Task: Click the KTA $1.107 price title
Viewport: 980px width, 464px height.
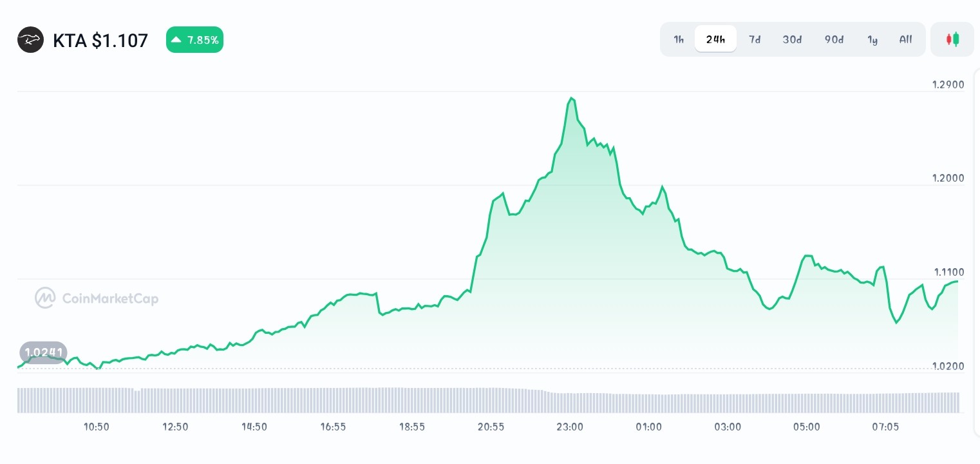Action: (x=100, y=40)
